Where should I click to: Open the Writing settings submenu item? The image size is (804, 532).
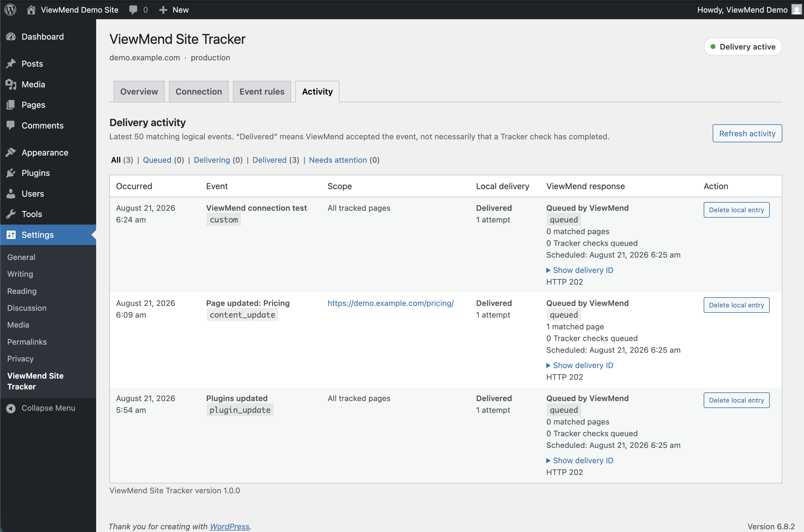coord(20,274)
